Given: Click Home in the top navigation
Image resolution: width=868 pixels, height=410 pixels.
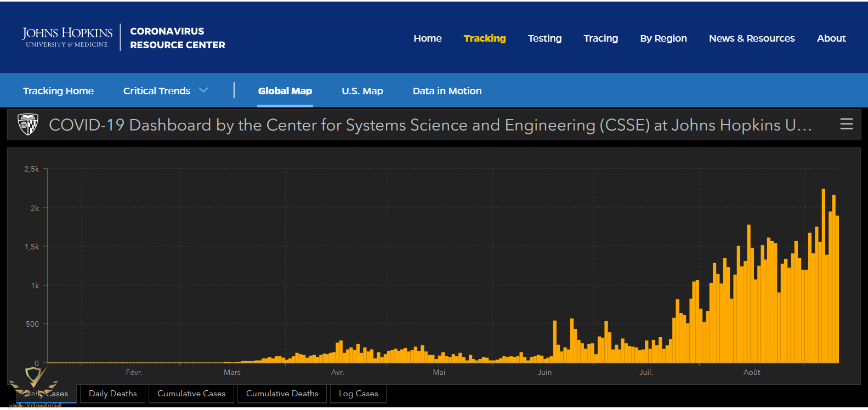Looking at the screenshot, I should point(427,38).
